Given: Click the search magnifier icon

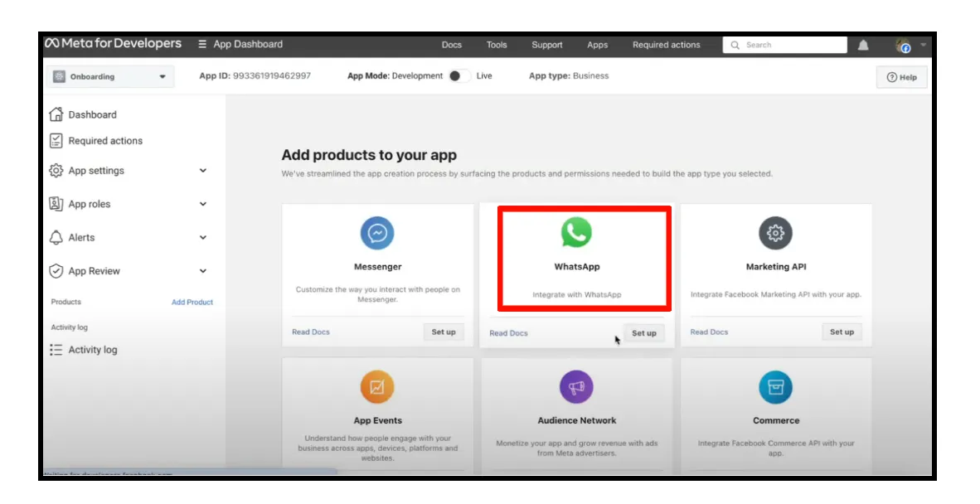Looking at the screenshot, I should (x=735, y=45).
